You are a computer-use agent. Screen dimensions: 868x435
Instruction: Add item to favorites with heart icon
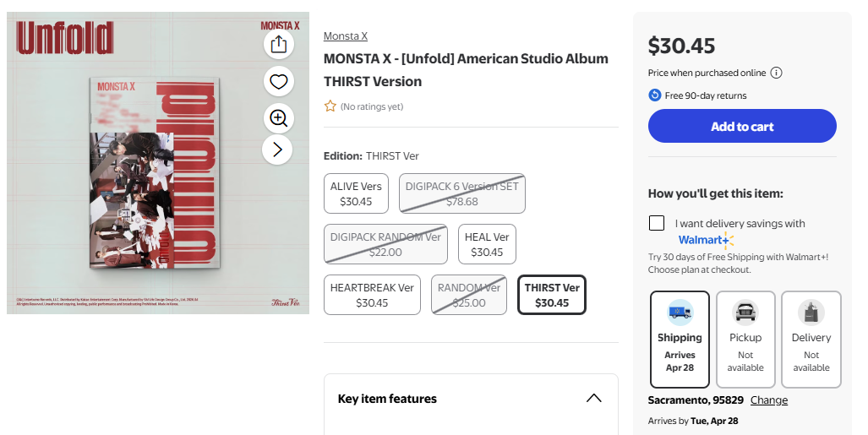click(x=279, y=82)
